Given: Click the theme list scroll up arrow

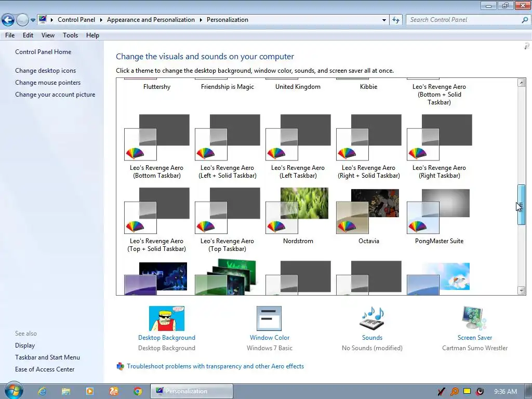Looking at the screenshot, I should pos(522,82).
